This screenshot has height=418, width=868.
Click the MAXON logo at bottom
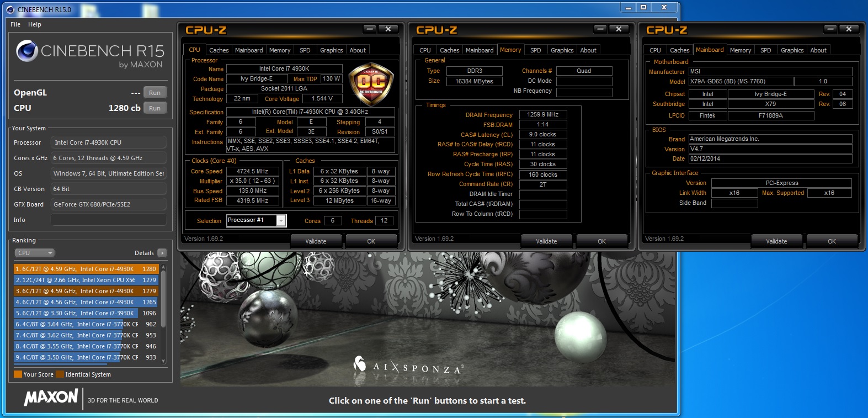[x=51, y=398]
